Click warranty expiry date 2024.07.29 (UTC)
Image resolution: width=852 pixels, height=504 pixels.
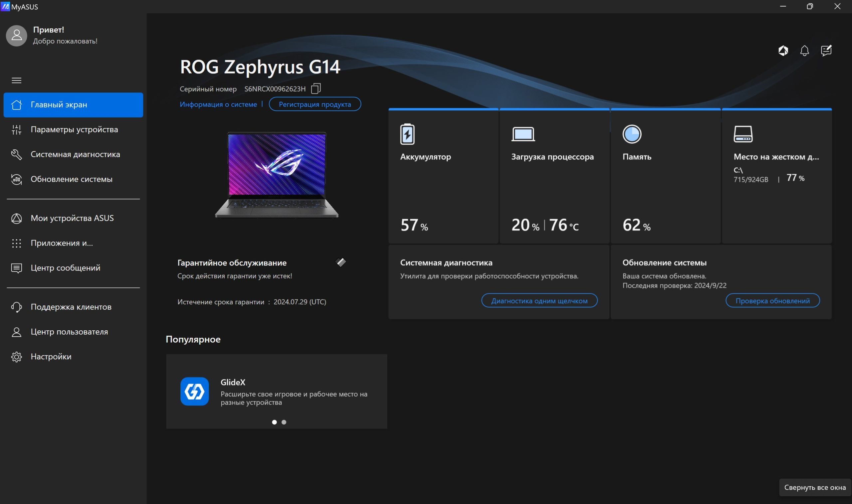[x=300, y=302]
